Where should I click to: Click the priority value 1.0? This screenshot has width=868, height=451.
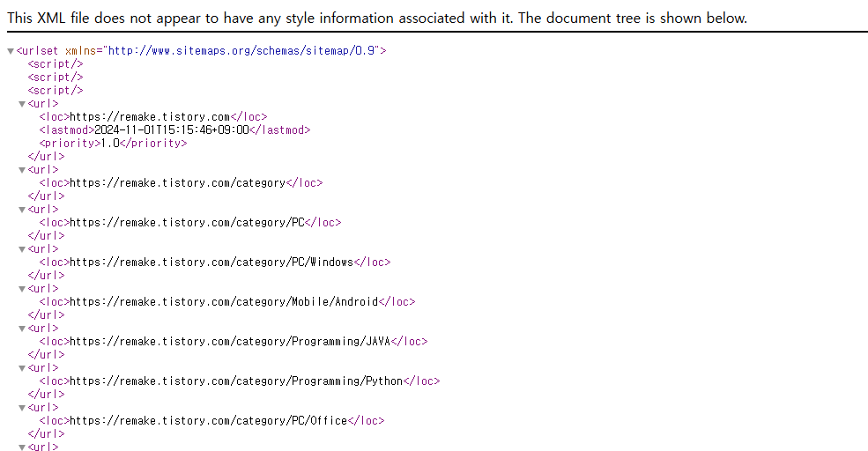110,144
